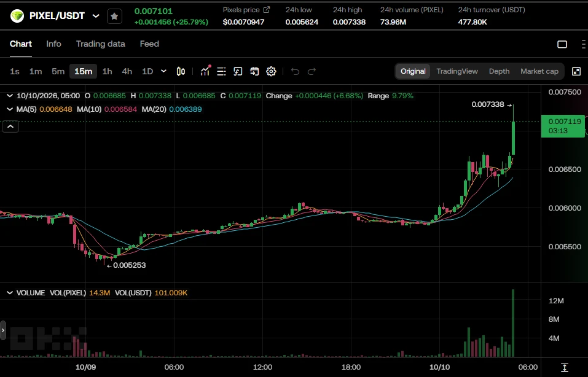
Task: Click the list lines icon in chart toolbar
Action: [221, 71]
